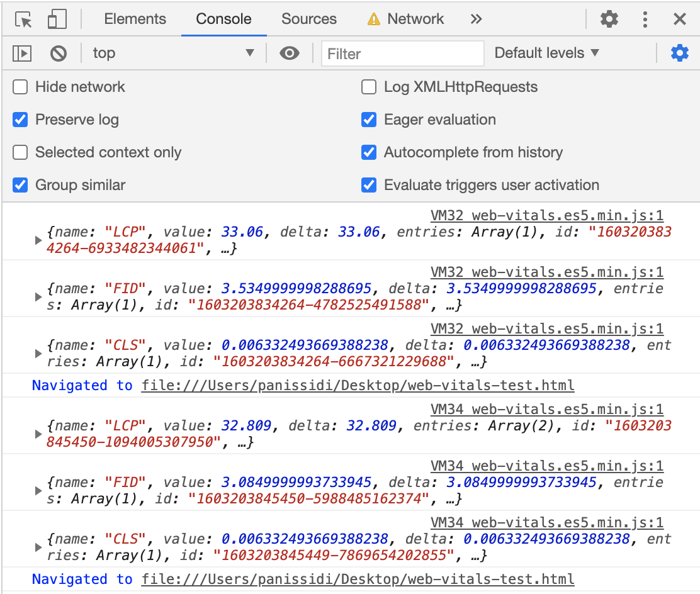Click inside the Filter input field

pyautogui.click(x=402, y=53)
